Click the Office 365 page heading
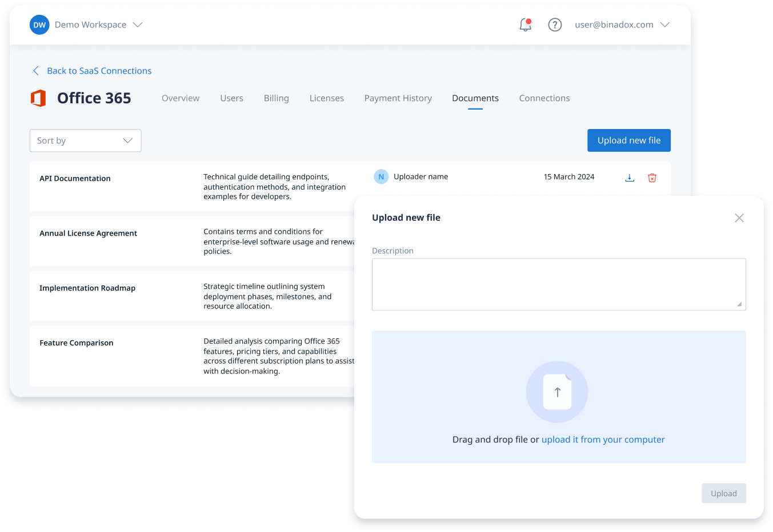Image resolution: width=773 pixels, height=532 pixels. pyautogui.click(x=94, y=98)
